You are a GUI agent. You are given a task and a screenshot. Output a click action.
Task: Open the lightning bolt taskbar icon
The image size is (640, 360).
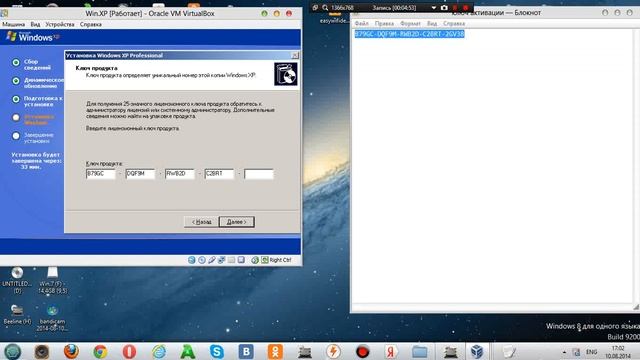click(333, 351)
